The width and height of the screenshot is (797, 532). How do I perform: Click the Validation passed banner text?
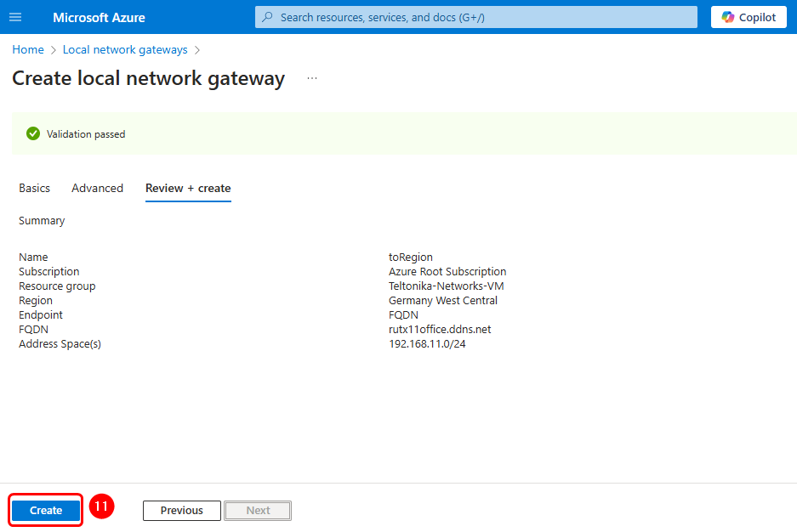pyautogui.click(x=86, y=134)
